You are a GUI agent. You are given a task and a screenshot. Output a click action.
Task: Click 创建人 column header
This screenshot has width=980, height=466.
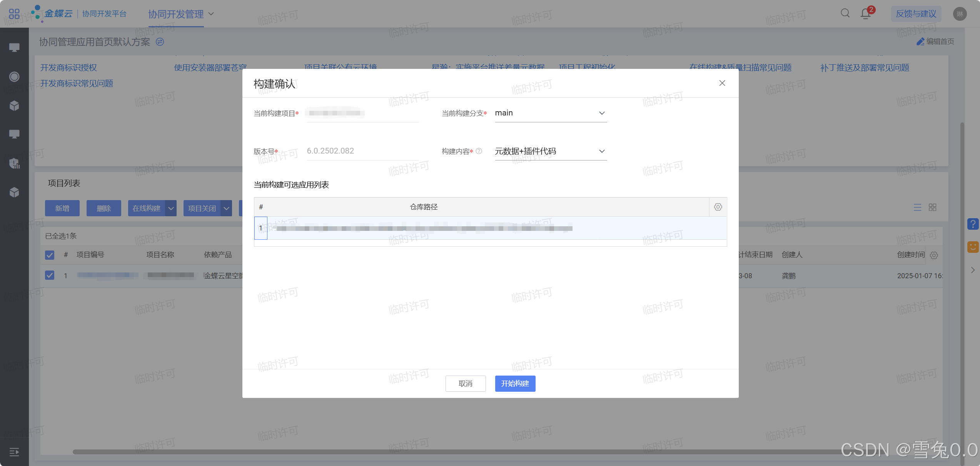[792, 255]
